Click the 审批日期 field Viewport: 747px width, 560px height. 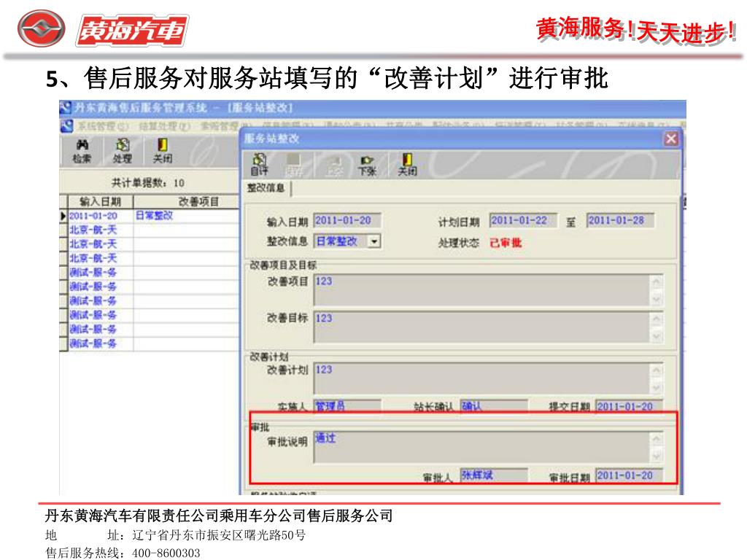point(629,475)
